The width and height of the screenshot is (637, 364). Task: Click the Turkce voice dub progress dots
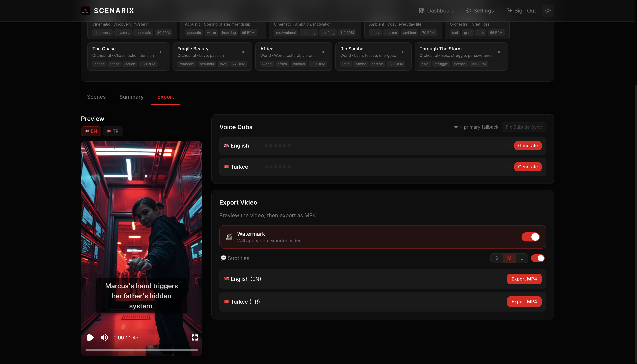coord(278,167)
